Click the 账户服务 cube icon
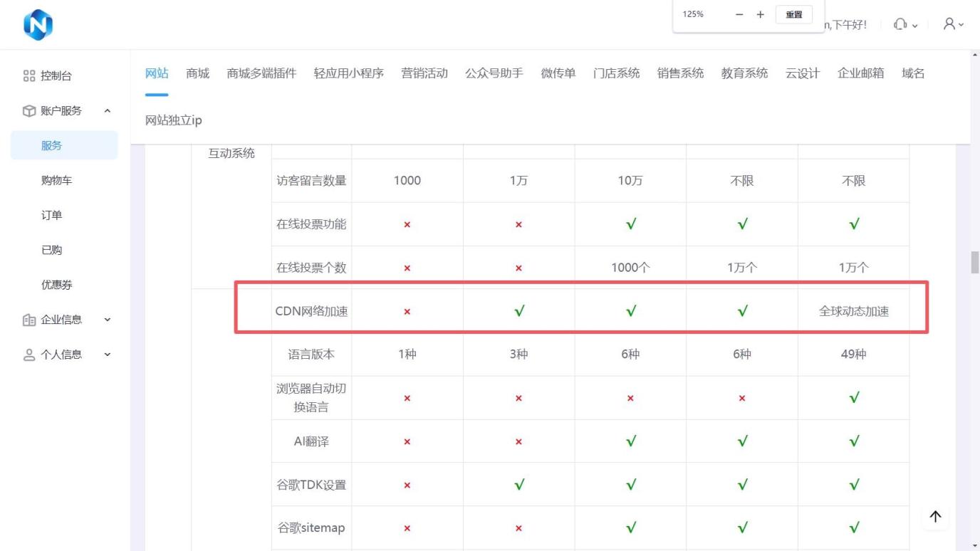Screen dimensions: 980x551 (29, 111)
